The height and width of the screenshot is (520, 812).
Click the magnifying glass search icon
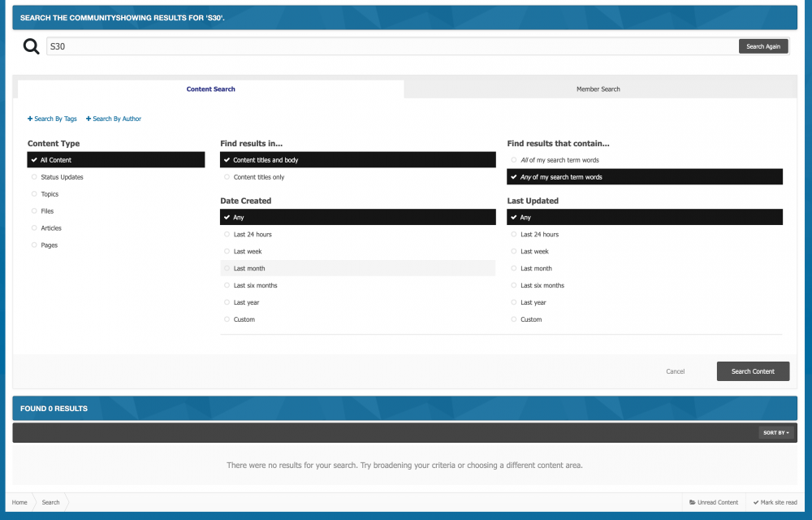tap(31, 46)
